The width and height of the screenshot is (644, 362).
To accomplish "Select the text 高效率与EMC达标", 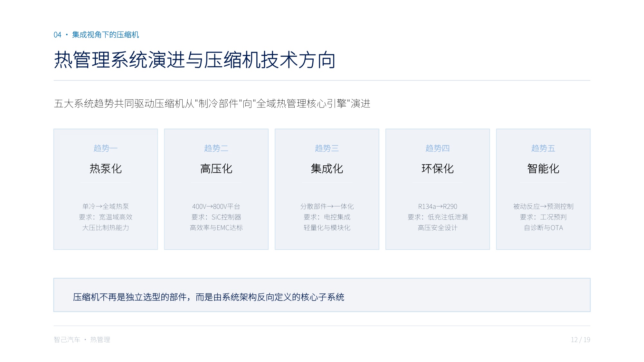I will 216,227.
